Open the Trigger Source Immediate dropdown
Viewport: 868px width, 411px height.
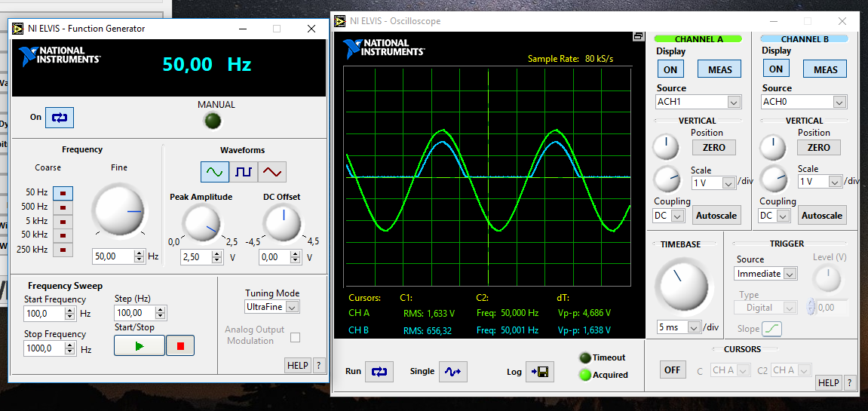click(x=766, y=274)
